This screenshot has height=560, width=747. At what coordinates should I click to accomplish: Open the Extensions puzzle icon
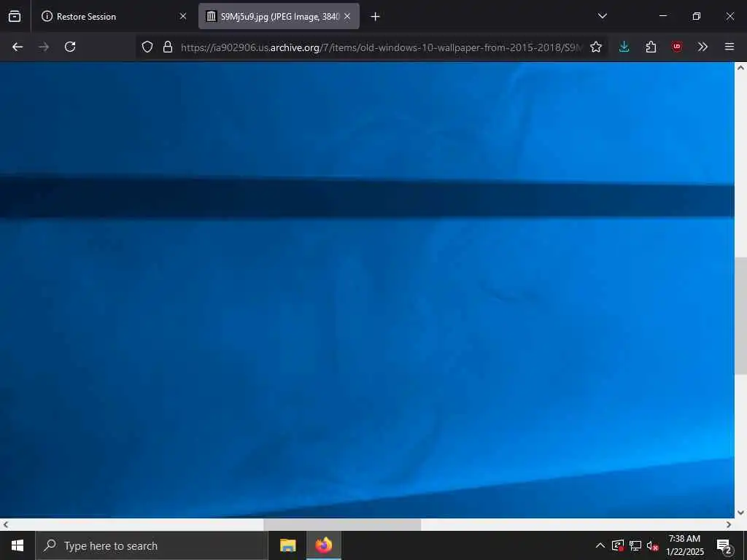click(x=651, y=47)
